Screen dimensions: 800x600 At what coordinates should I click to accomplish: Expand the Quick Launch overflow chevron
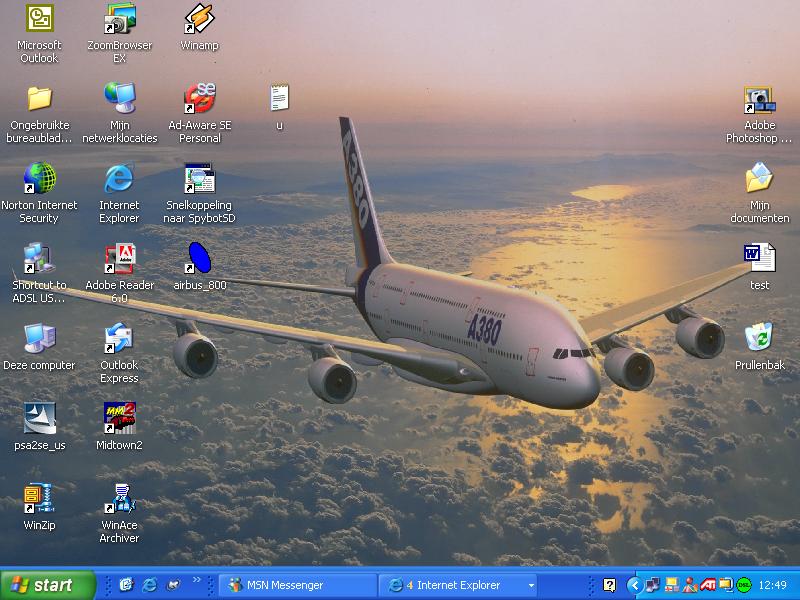[196, 580]
